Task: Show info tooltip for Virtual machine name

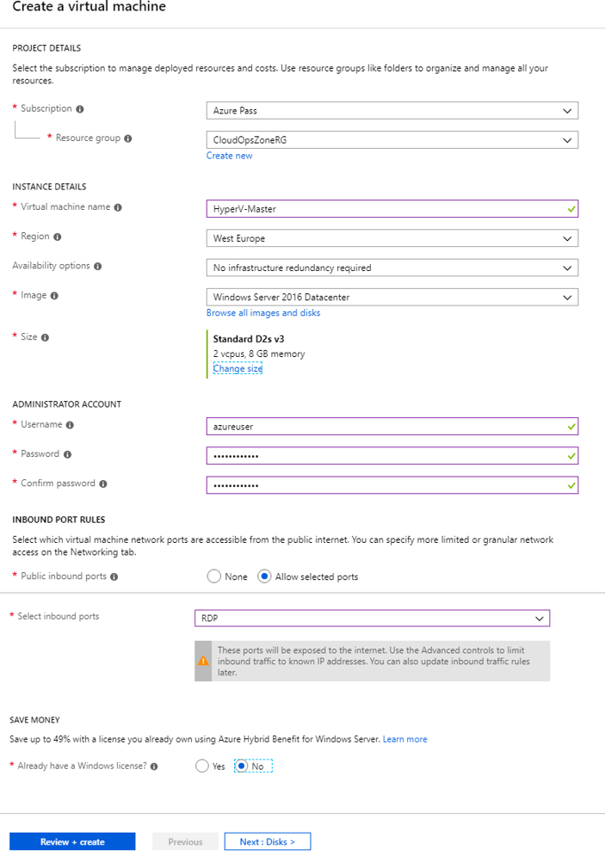Action: [x=118, y=207]
